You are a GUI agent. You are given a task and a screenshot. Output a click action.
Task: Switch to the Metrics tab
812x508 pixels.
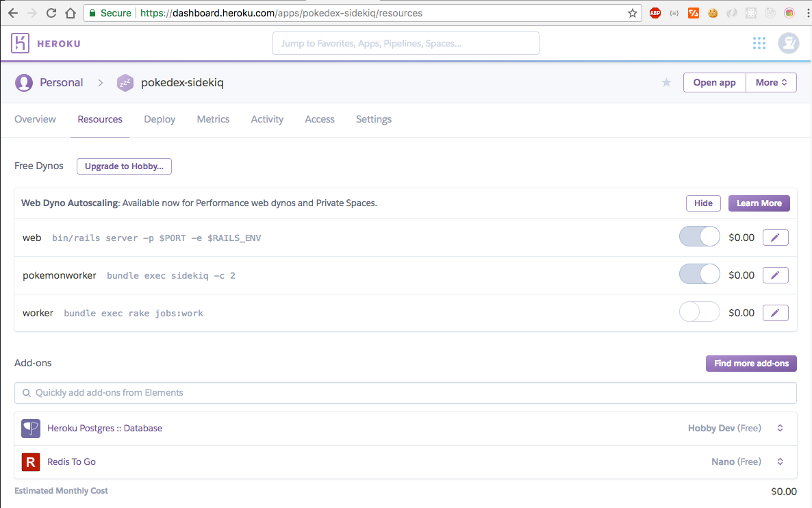(213, 119)
